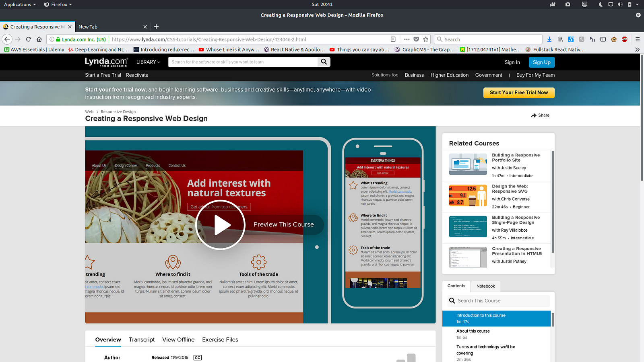
Task: Click Search This Course field
Action: (x=499, y=301)
